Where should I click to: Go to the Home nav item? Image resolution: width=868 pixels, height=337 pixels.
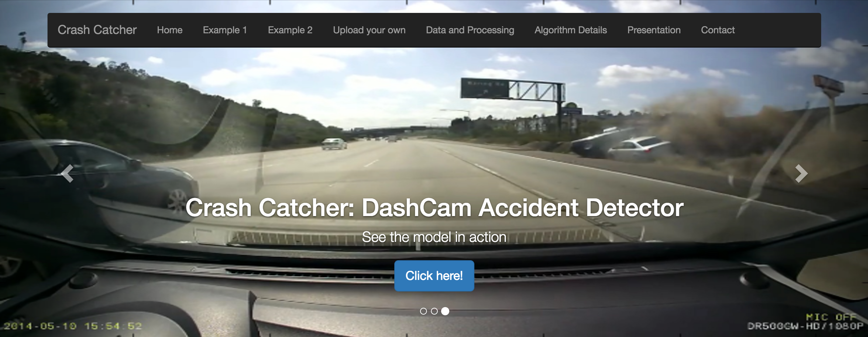tap(170, 30)
